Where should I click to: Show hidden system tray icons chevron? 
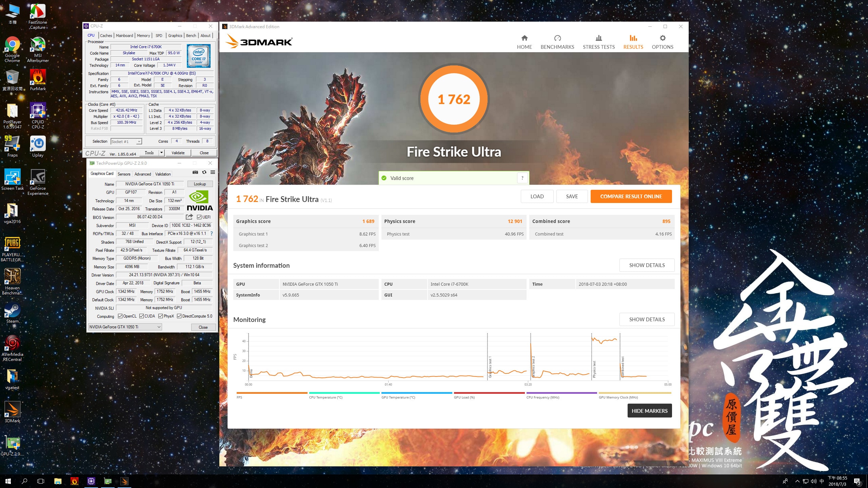coord(797,481)
